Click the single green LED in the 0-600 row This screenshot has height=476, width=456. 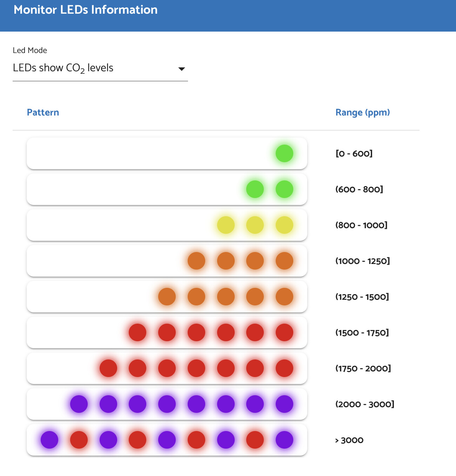point(284,153)
